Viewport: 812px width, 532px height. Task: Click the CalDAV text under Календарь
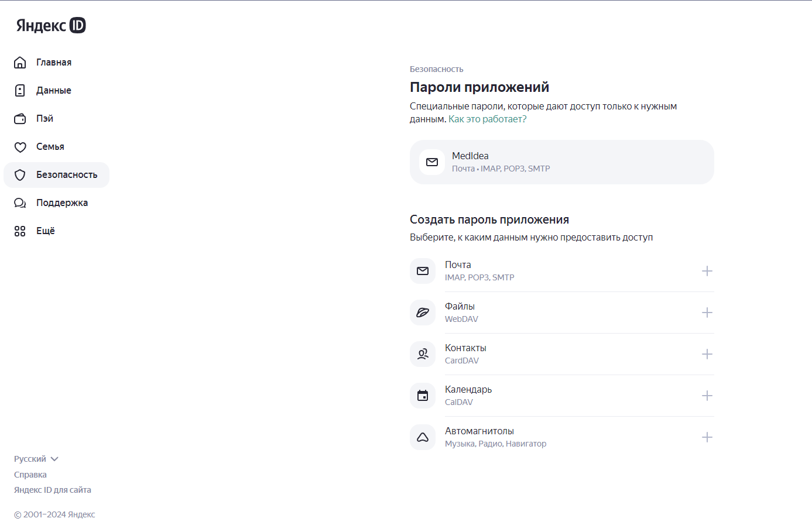coord(459,402)
